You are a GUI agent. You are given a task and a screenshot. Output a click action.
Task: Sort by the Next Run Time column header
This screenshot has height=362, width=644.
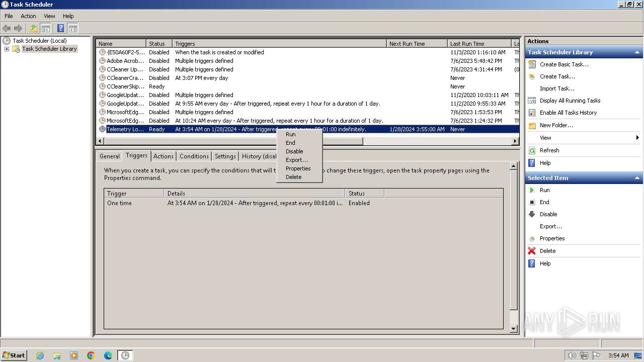tap(417, 44)
